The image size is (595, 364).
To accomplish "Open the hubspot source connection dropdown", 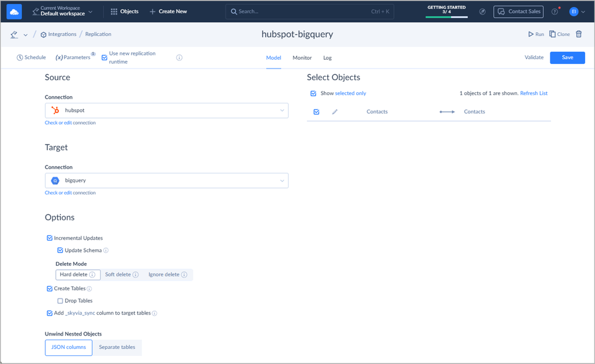I will pos(167,110).
